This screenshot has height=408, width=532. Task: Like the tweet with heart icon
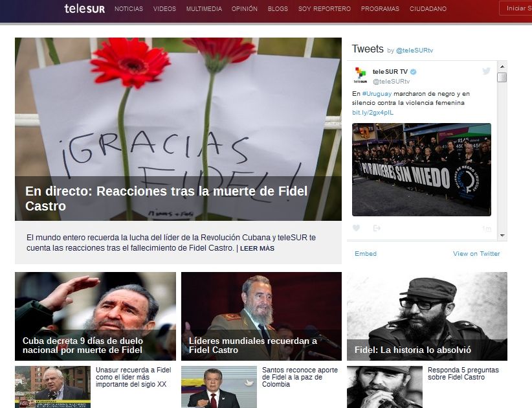point(356,228)
